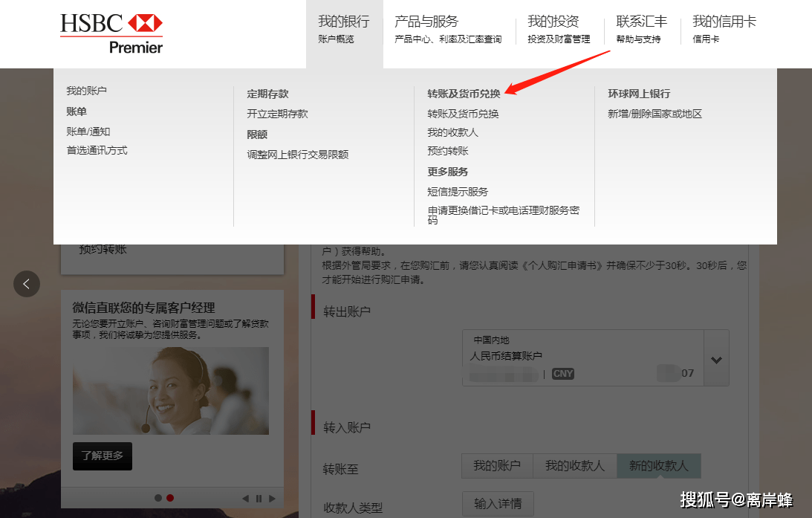Image resolution: width=812 pixels, height=518 pixels.
Task: Open the 产品与服务 top menu
Action: click(448, 30)
